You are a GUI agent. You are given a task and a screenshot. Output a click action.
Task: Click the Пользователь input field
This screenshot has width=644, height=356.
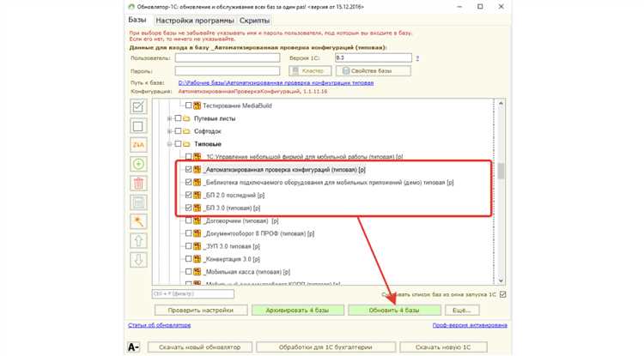(x=228, y=58)
